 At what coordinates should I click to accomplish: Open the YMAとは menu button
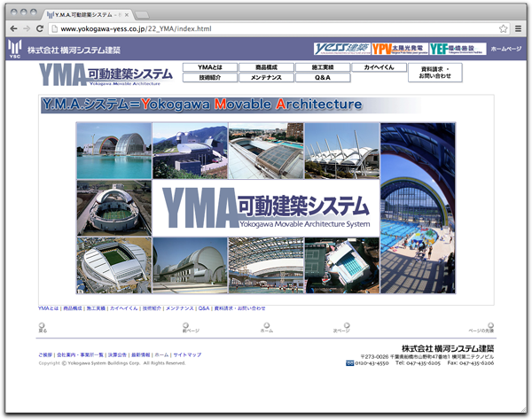(x=210, y=67)
